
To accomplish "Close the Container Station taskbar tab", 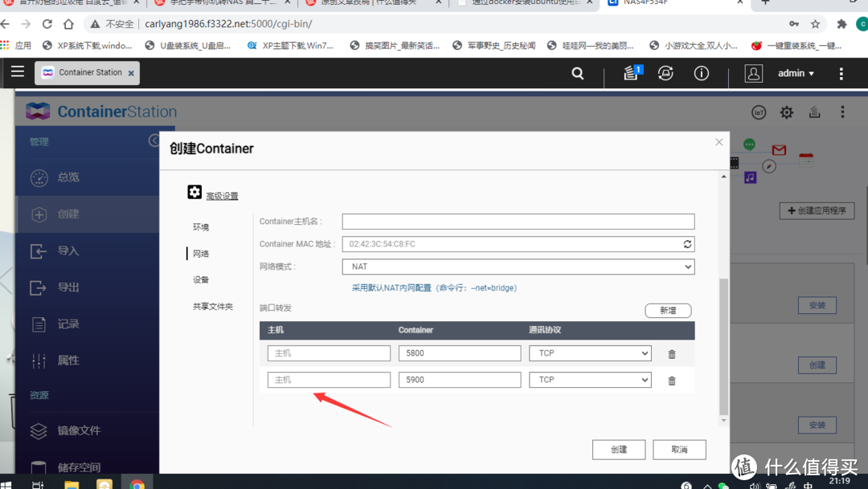I will click(131, 73).
